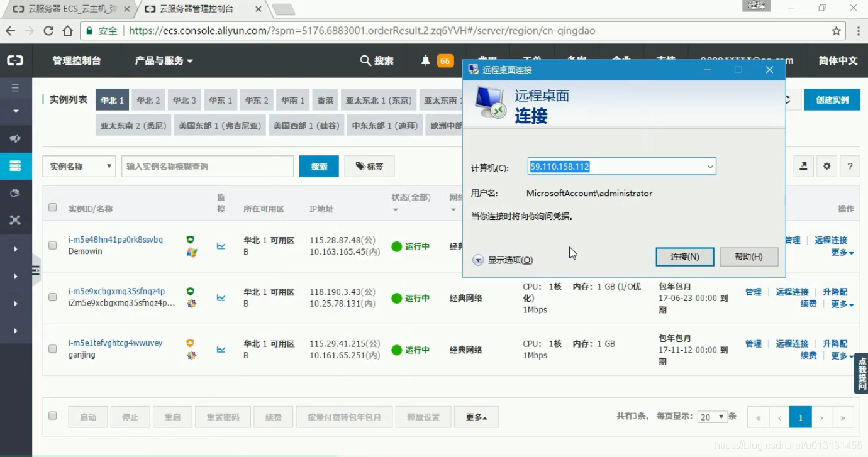This screenshot has width=868, height=457.
Task: Click the blue 搜索 button
Action: [x=319, y=167]
